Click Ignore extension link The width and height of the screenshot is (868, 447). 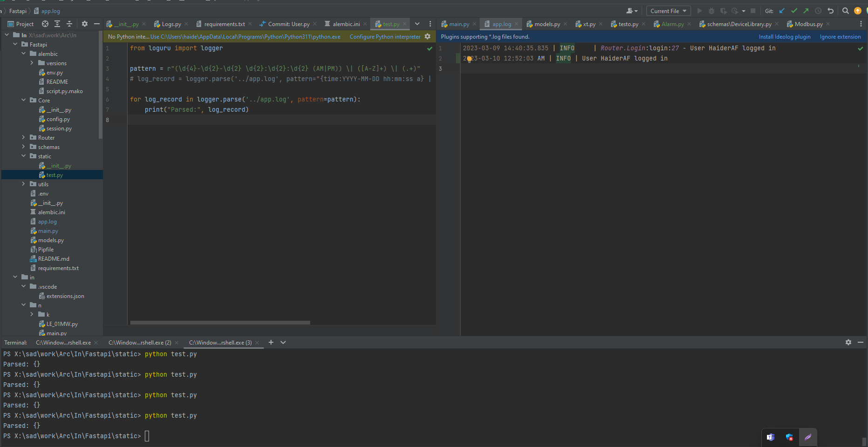(x=840, y=36)
